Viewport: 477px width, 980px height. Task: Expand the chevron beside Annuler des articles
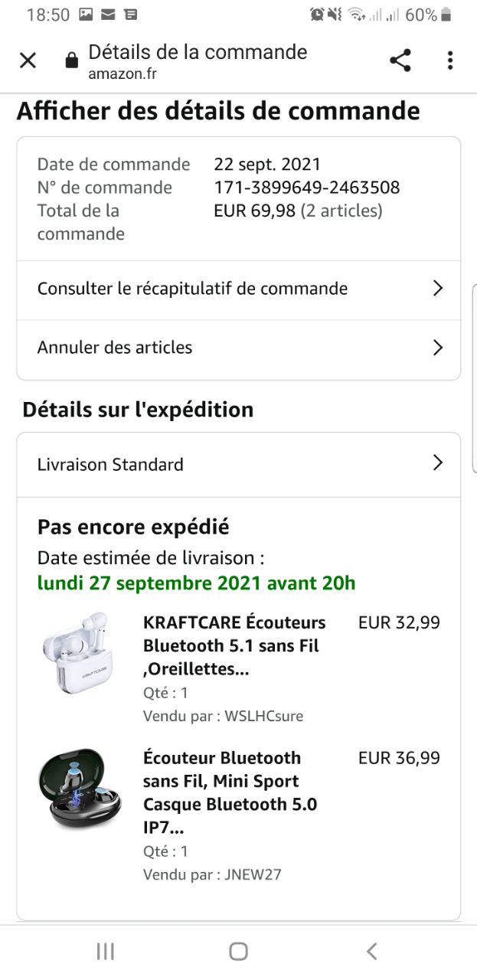pos(438,348)
